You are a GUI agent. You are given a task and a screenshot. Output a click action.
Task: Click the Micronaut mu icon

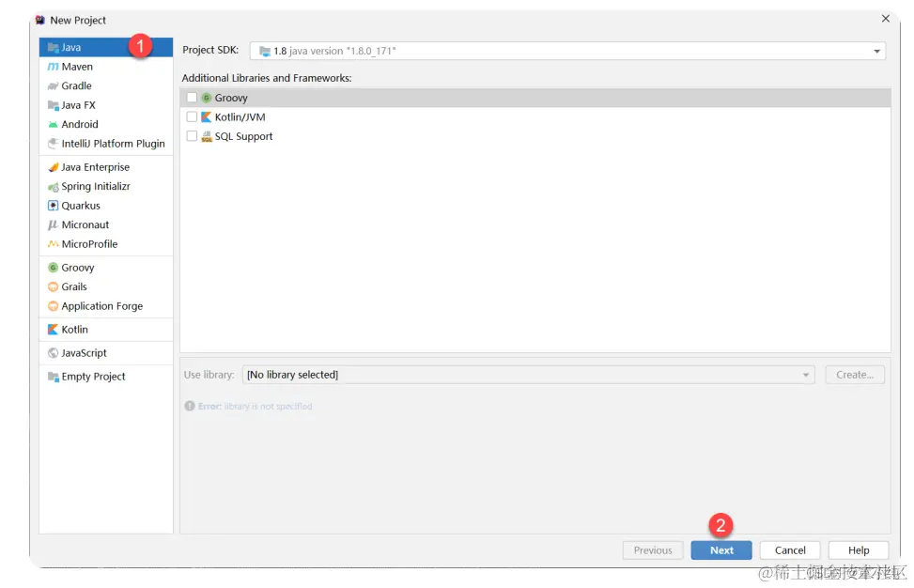pos(53,224)
